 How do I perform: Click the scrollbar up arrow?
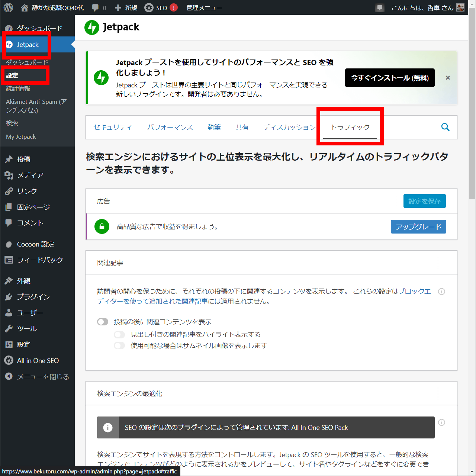pyautogui.click(x=472, y=4)
